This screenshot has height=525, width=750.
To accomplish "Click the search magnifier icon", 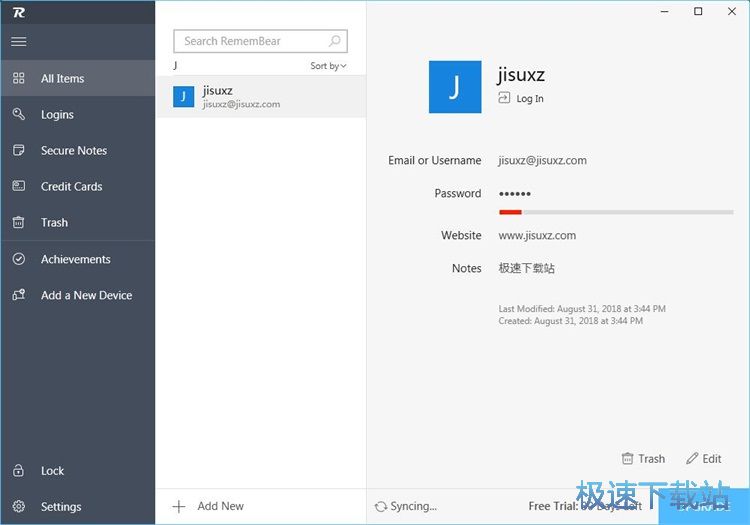I will point(335,41).
